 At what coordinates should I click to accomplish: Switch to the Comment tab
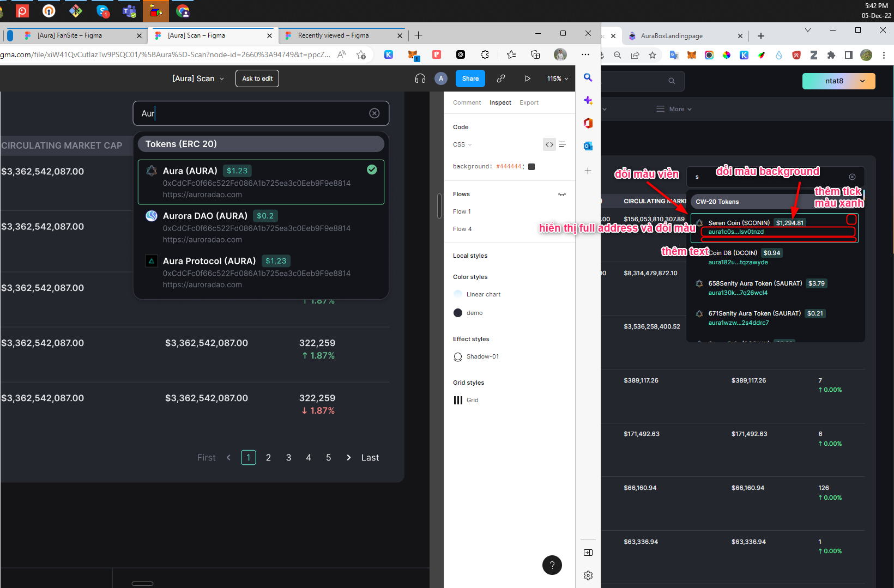[467, 102]
